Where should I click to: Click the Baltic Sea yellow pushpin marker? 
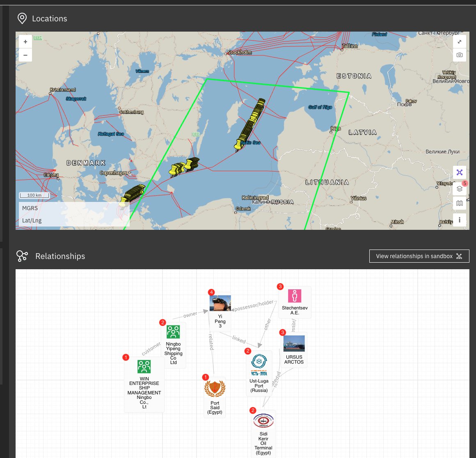[x=238, y=145]
